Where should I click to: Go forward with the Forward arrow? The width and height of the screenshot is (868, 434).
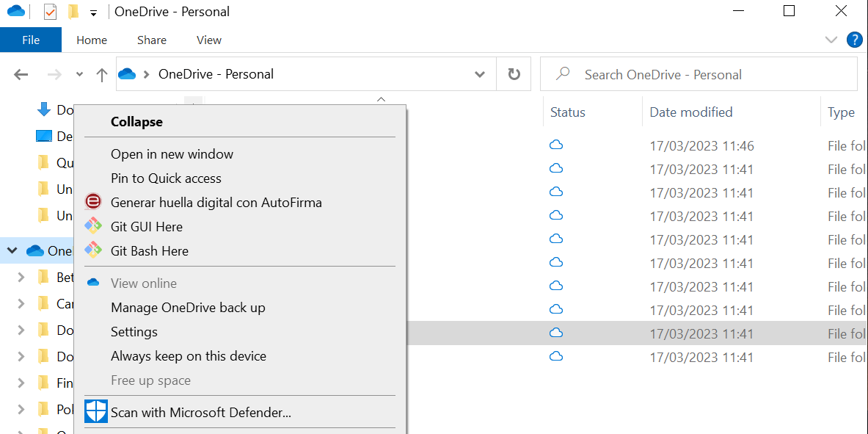(54, 74)
